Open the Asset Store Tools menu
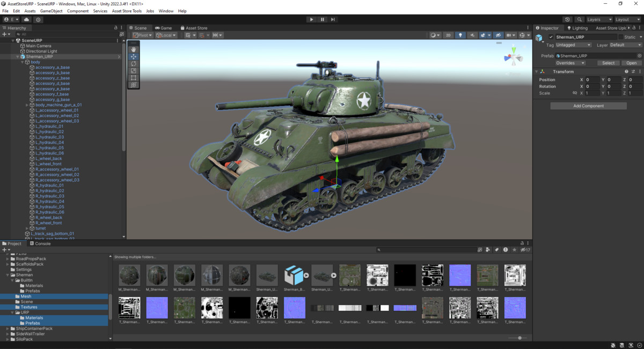The height and width of the screenshot is (349, 644). (x=127, y=11)
